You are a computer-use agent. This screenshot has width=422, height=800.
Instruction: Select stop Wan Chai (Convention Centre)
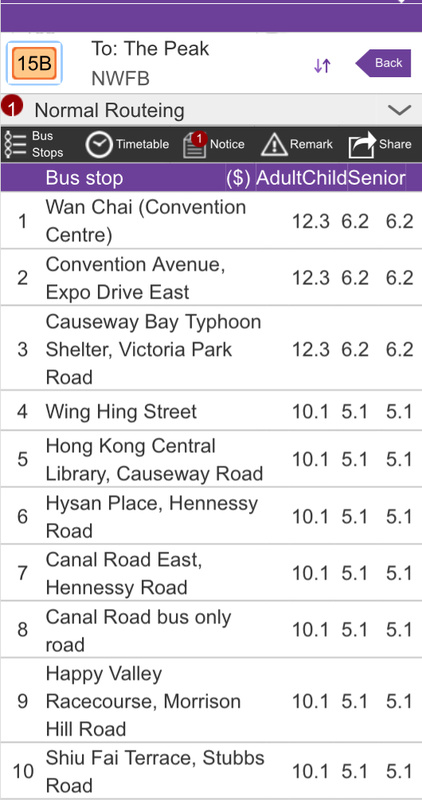tap(211, 221)
